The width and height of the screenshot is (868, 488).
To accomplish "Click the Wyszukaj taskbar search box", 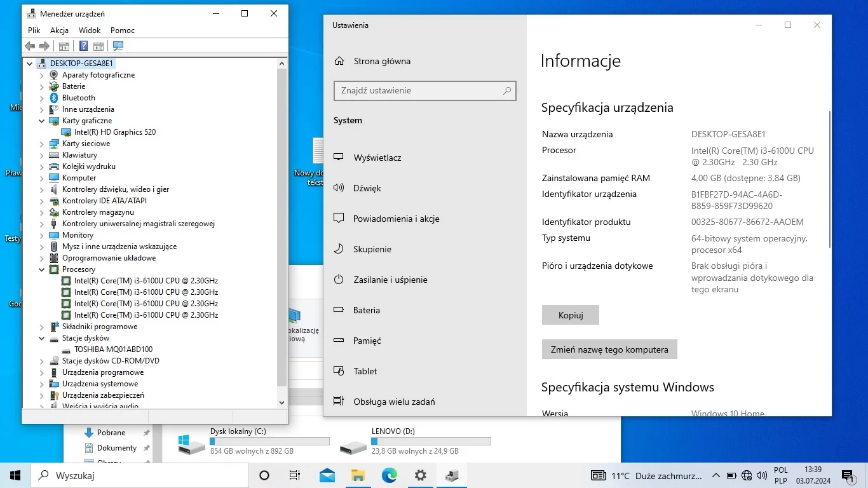I will (x=140, y=475).
